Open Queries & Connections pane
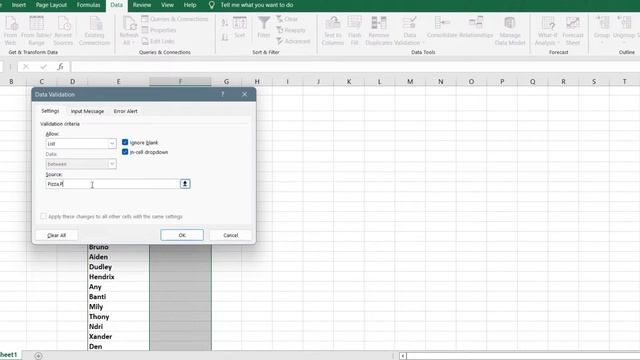This screenshot has width=640, height=360. 175,19
